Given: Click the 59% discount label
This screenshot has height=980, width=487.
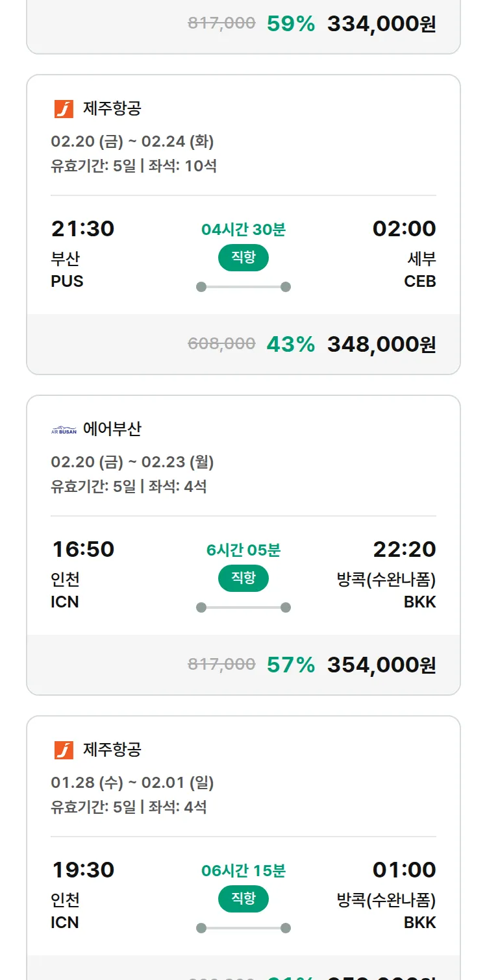Looking at the screenshot, I should [290, 24].
